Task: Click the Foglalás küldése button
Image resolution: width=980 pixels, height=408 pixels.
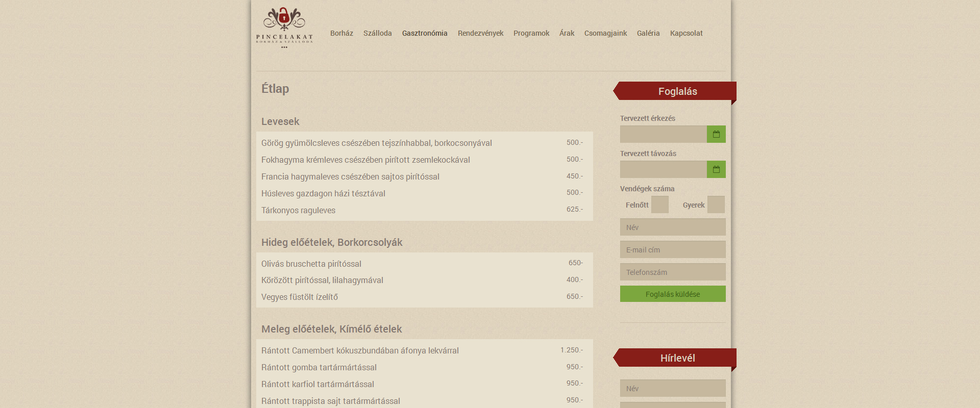Action: [672, 294]
